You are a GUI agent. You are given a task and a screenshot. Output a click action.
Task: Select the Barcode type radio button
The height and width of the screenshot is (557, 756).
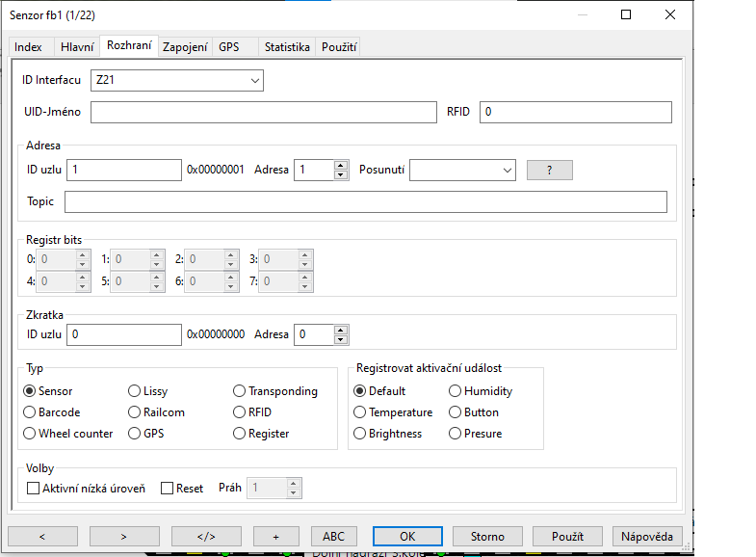tap(30, 412)
